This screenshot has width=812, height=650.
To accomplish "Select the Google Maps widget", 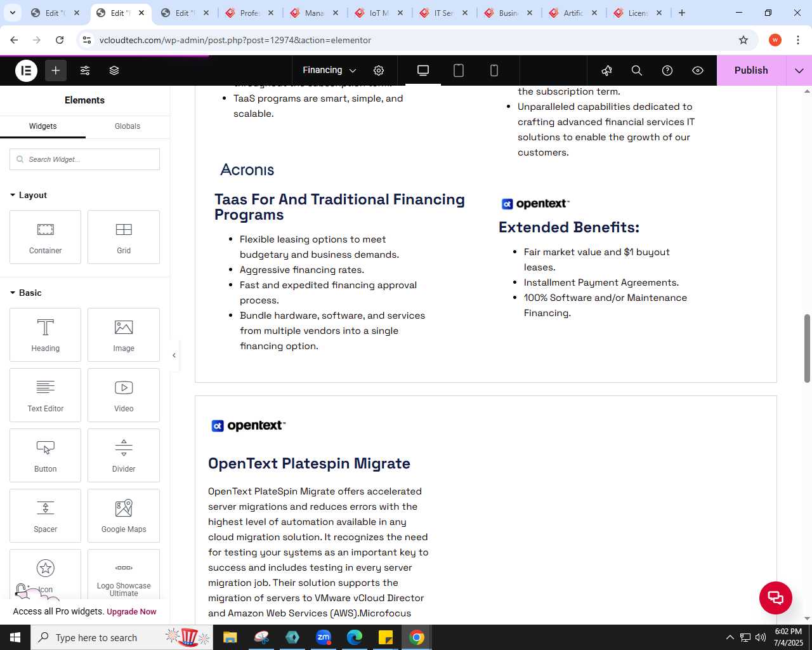I will (124, 516).
